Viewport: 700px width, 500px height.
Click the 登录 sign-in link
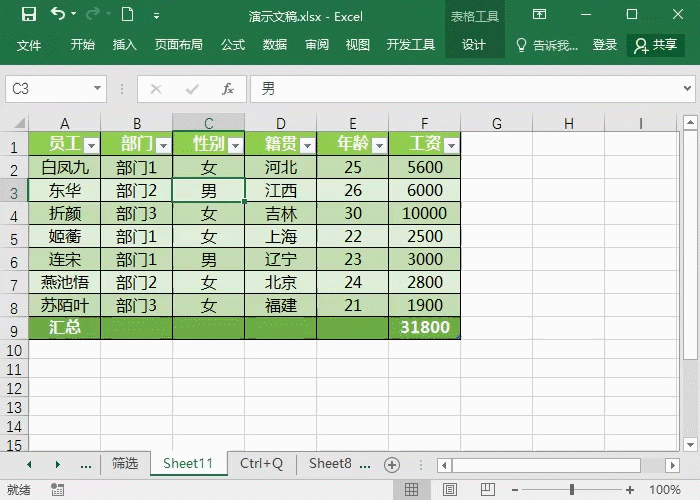point(604,45)
